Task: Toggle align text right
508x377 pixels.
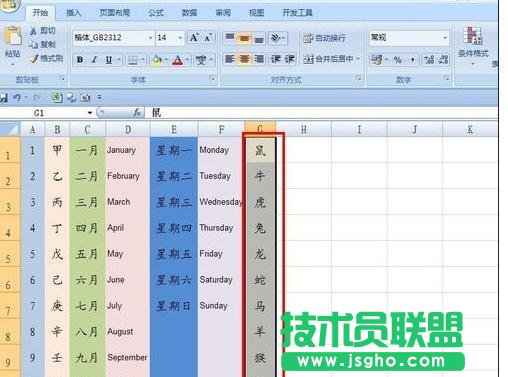Action: click(x=259, y=59)
